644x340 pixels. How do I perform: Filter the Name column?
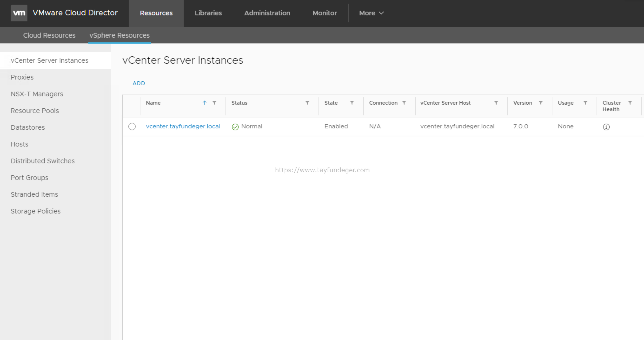pyautogui.click(x=214, y=103)
